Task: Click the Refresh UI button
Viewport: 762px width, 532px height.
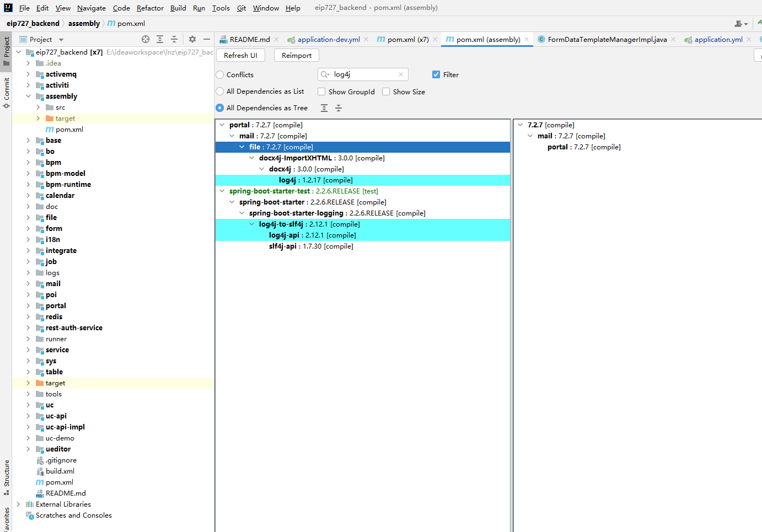Action: coord(240,55)
